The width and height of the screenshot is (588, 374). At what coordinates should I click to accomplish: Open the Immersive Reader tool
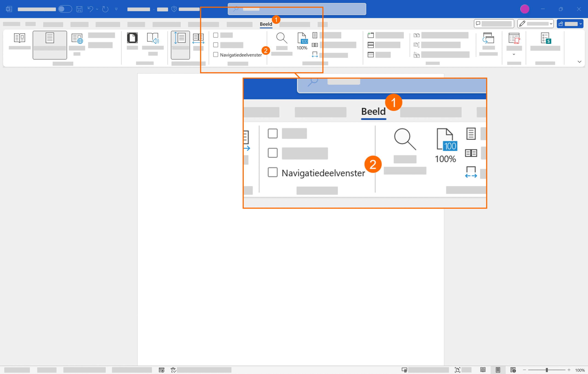pyautogui.click(x=153, y=38)
